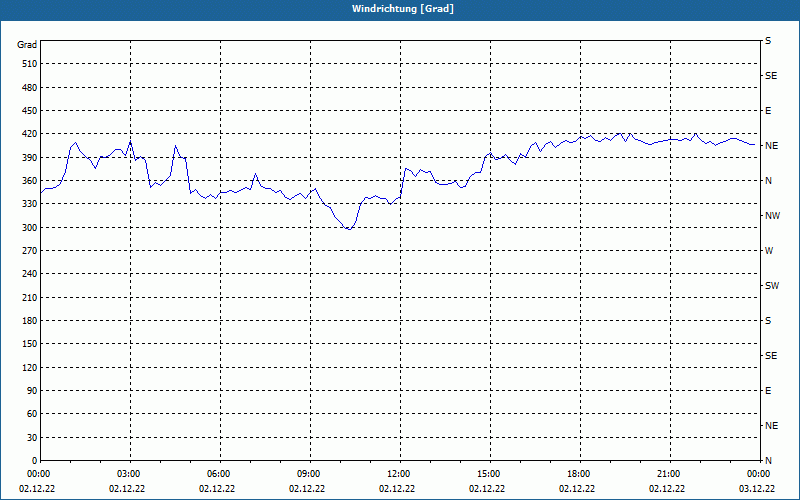Click the SE compass label level with 480
Viewport: 800px width, 500px height.
click(771, 76)
